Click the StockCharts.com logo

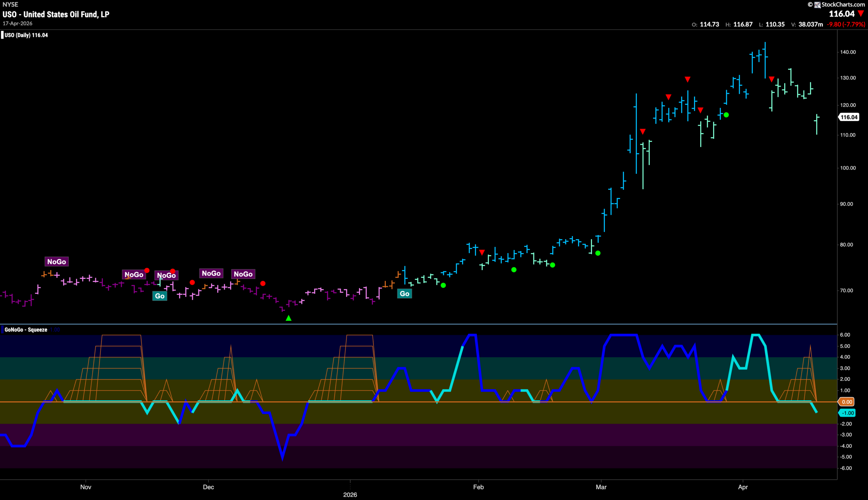pyautogui.click(x=836, y=4)
